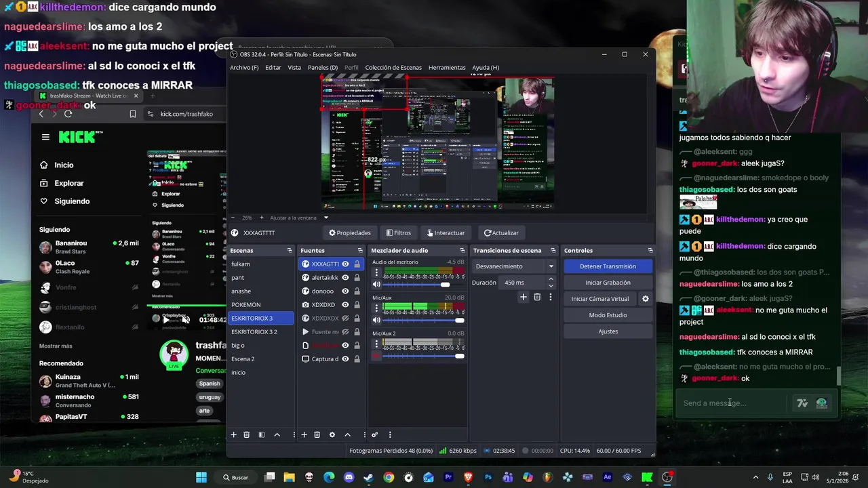Configure virtual camera gear icon
The height and width of the screenshot is (488, 868).
pyautogui.click(x=645, y=299)
